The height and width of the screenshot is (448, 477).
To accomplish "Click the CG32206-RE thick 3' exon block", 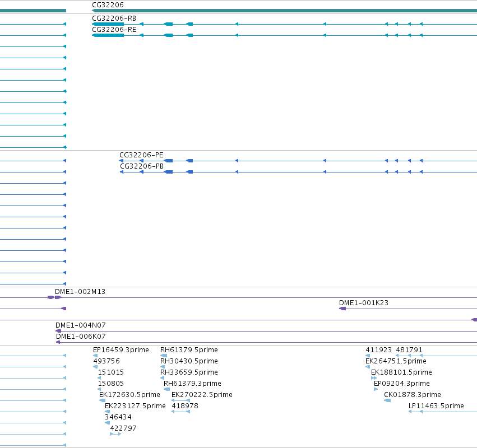I will [108, 35].
